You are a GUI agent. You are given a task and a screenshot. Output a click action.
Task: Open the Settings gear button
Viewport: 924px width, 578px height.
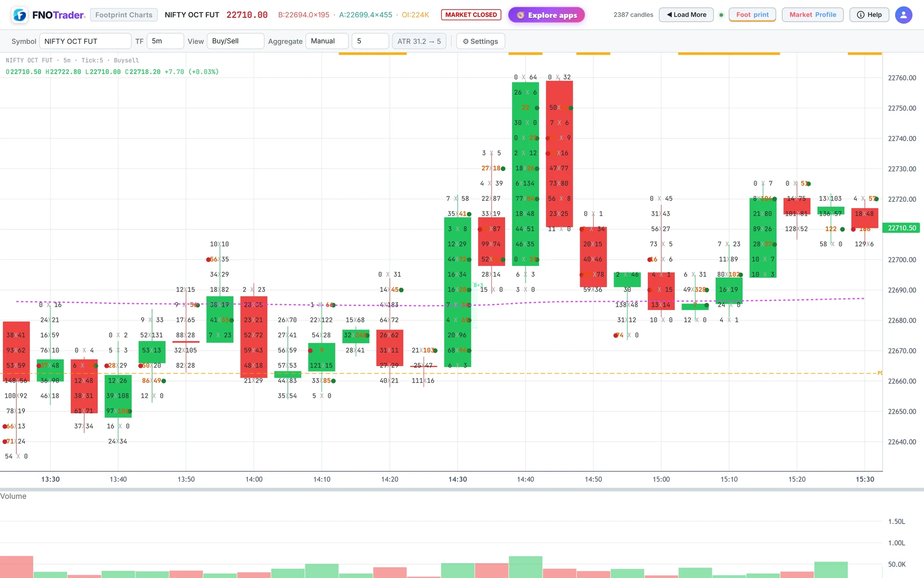480,41
